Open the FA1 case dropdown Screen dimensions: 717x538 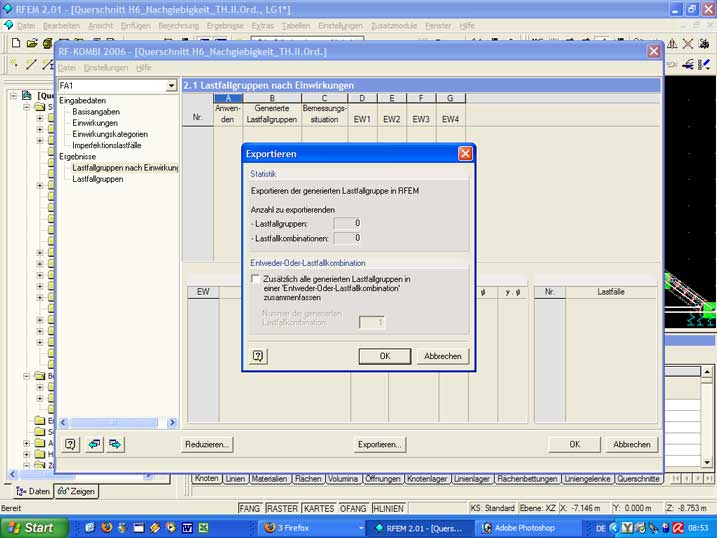(171, 85)
